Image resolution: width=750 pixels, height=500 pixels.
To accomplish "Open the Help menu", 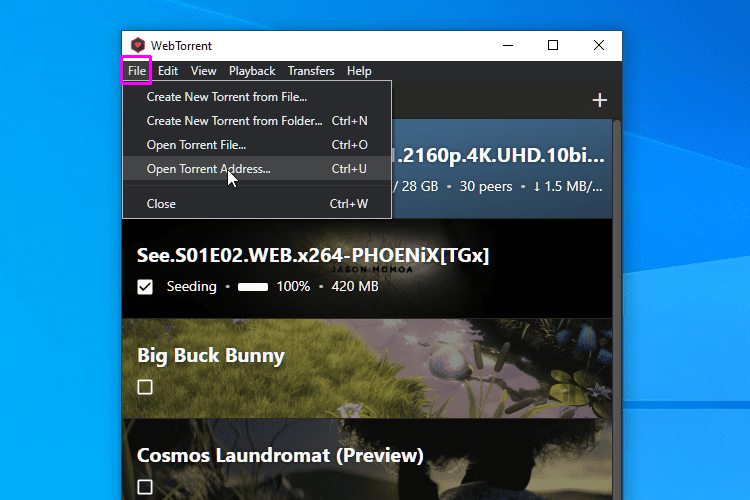I will coord(359,71).
